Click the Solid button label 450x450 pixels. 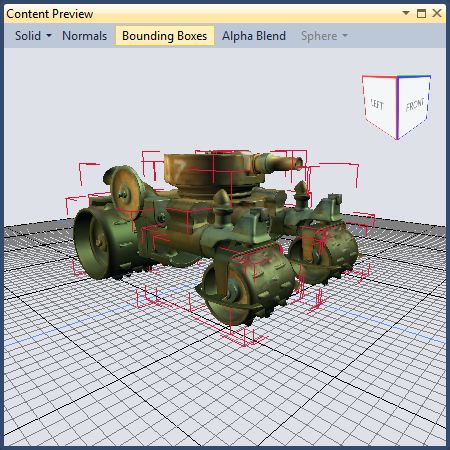28,36
